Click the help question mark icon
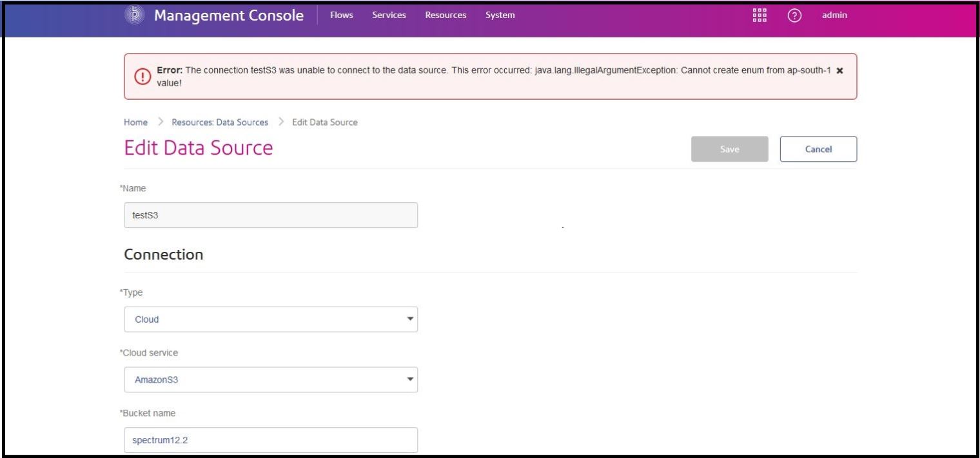The width and height of the screenshot is (980, 458). pos(794,15)
